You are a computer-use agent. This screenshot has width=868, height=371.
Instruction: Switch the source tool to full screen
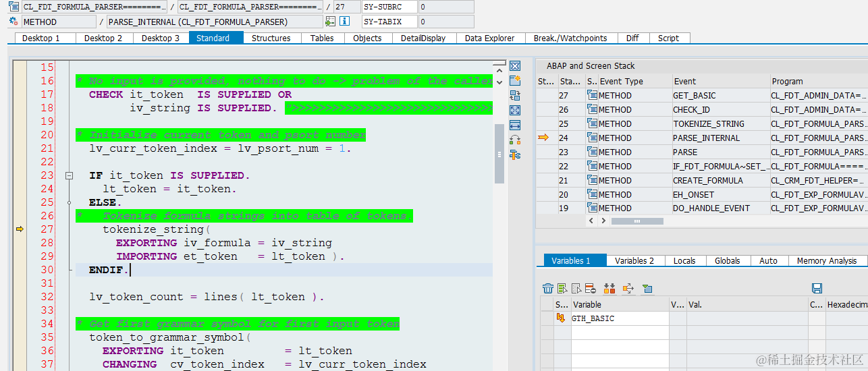[515, 111]
